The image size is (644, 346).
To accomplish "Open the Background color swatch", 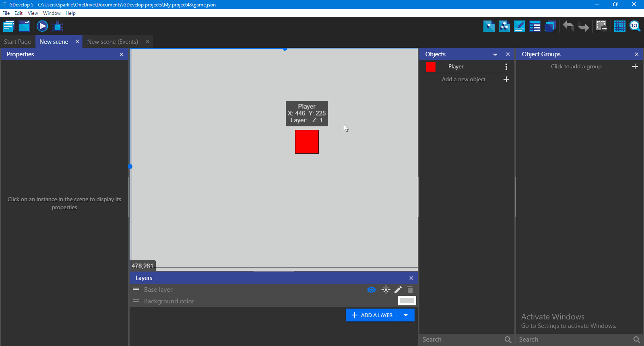I will [x=407, y=301].
